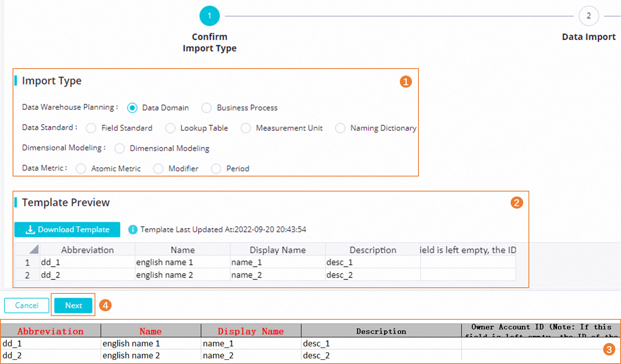Click preview table row number 1
The image size is (621, 364).
coord(27,262)
